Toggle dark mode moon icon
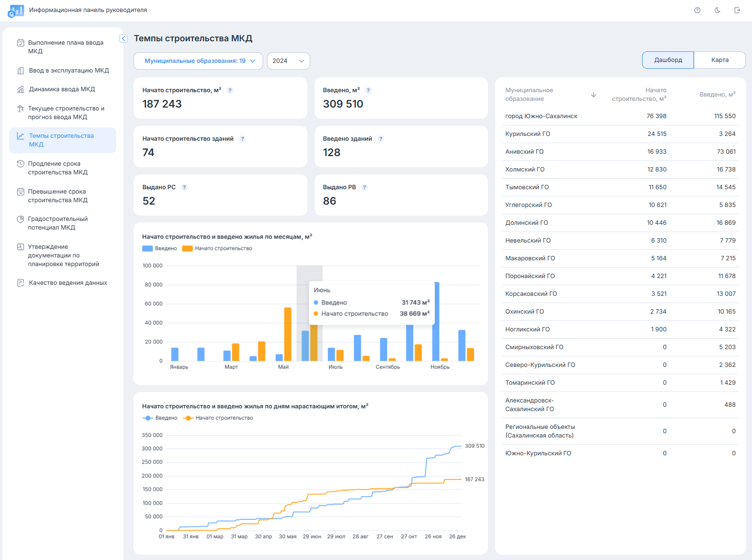This screenshot has height=560, width=752. 717,10
